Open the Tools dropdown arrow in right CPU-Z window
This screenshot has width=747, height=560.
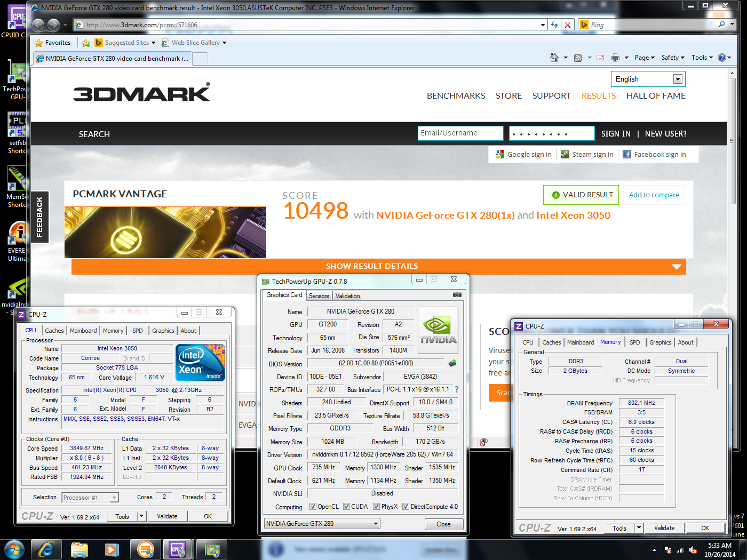pos(639,528)
